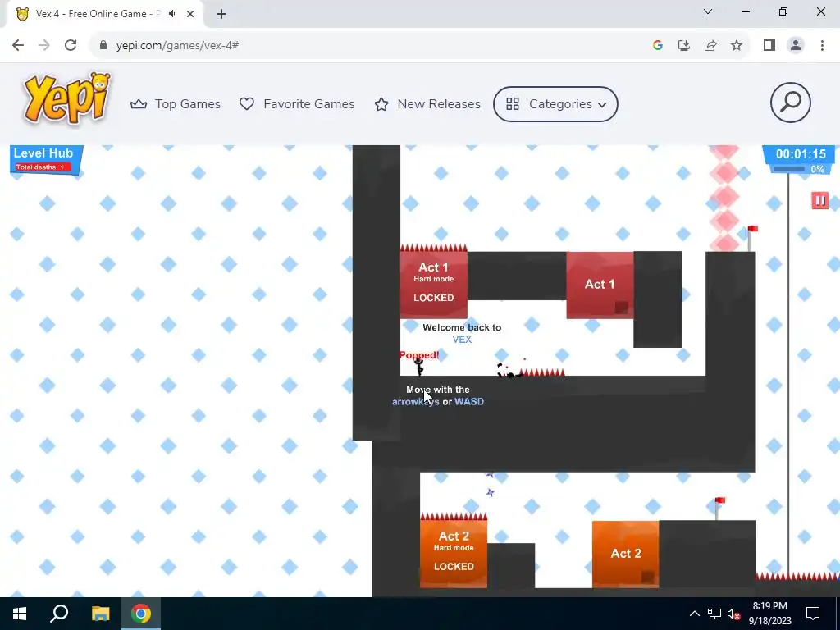Share this page via the share icon

pyautogui.click(x=710, y=46)
